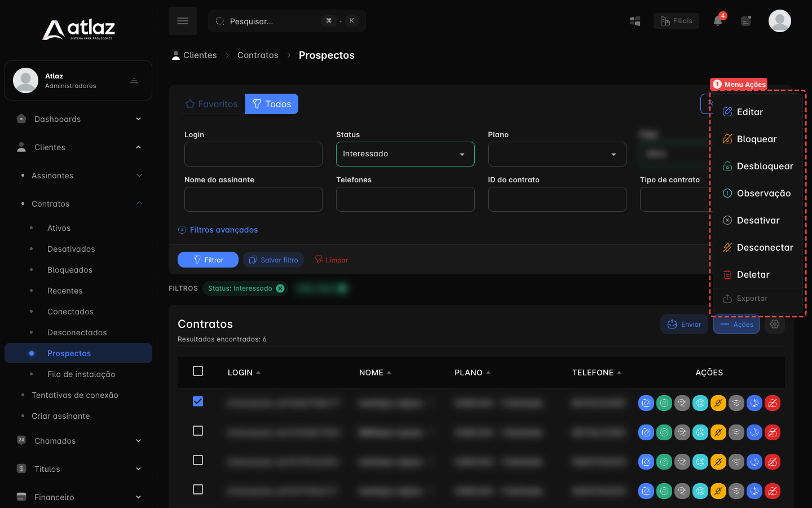Viewport: 812px width, 508px height.
Task: Open the Plano dropdown
Action: (557, 154)
